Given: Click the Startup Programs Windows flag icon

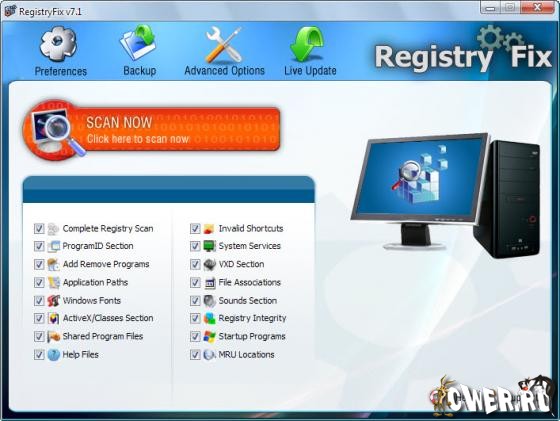Looking at the screenshot, I should click(209, 337).
